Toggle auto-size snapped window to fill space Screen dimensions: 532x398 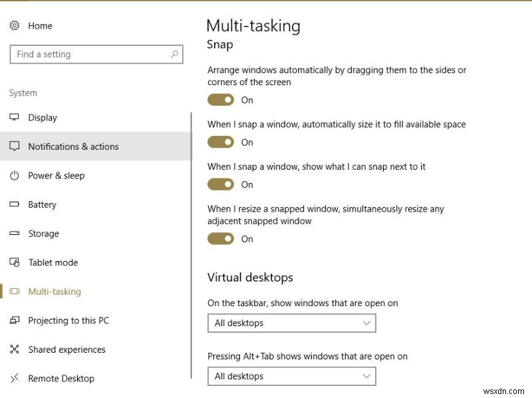tap(221, 142)
